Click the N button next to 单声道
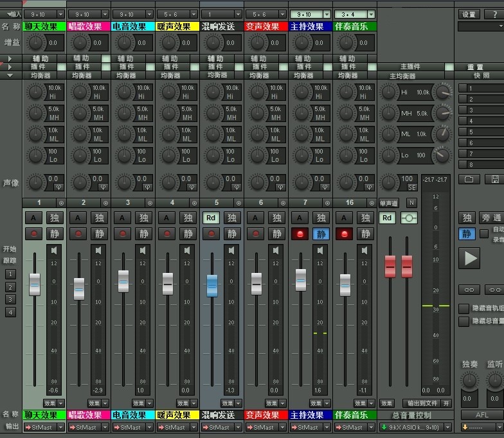Image resolution: width=504 pixels, height=438 pixels. click(411, 203)
